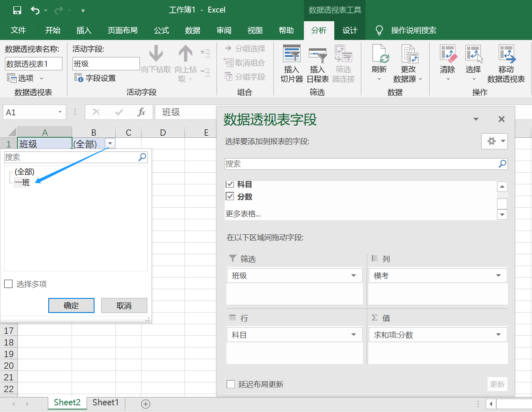Screen dimensions: 532x412
Task: Select (全部) in the filter list
Action: pyautogui.click(x=25, y=171)
